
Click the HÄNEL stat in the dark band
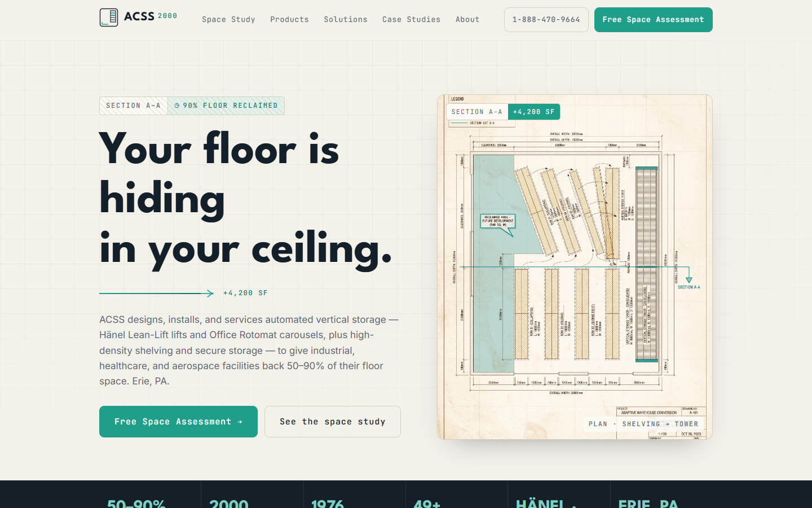pyautogui.click(x=546, y=502)
